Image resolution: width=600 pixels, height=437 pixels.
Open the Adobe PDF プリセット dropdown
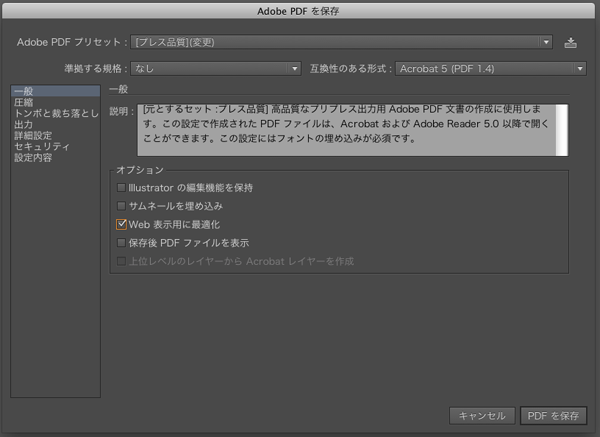341,42
